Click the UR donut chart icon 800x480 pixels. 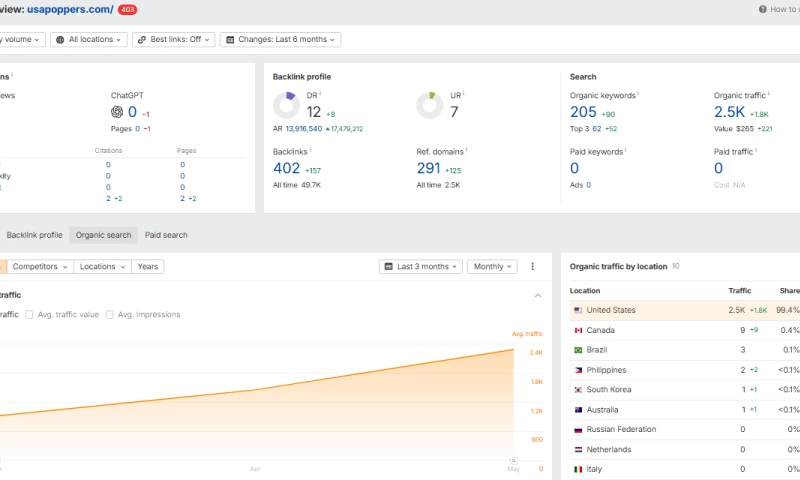coord(430,105)
